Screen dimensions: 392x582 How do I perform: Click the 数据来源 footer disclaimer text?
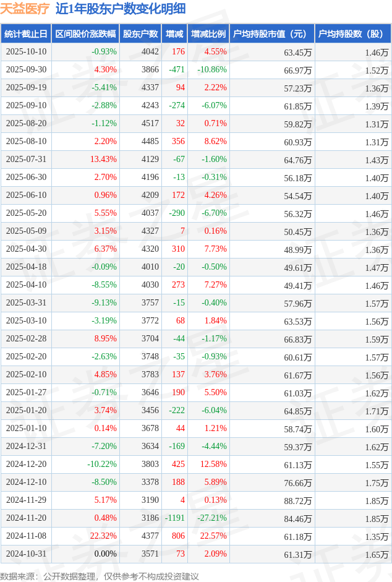100,576
